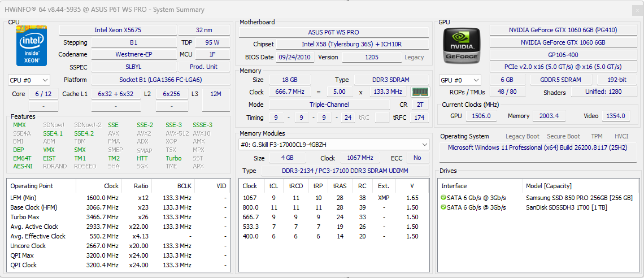Select the 800.0 clock timing row

[x=334, y=207]
